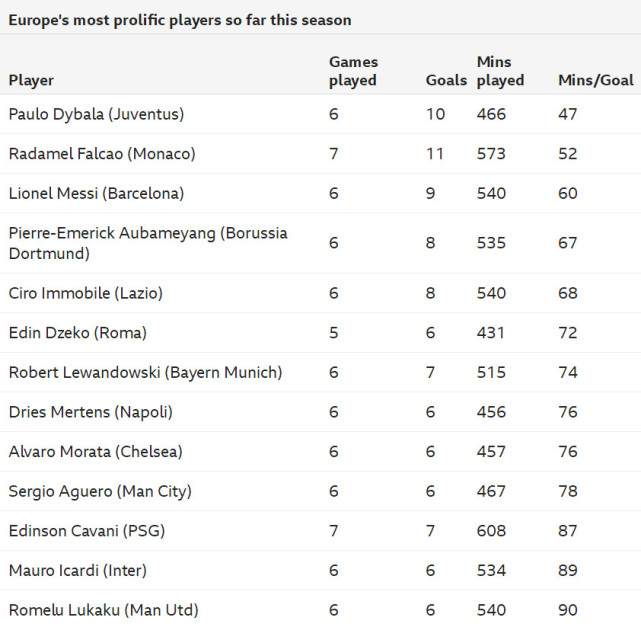Click Radamel Falcao (Monaco) player name
Screen dimensions: 641x627
(x=102, y=154)
